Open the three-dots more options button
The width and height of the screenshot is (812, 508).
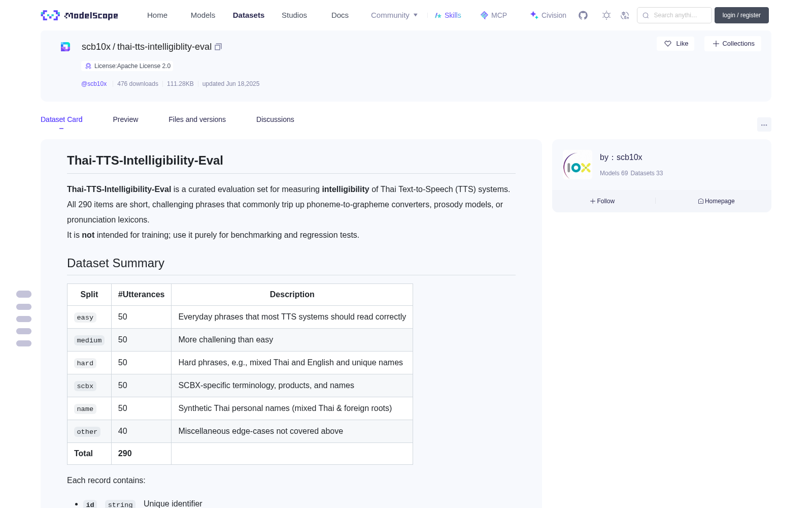point(764,124)
